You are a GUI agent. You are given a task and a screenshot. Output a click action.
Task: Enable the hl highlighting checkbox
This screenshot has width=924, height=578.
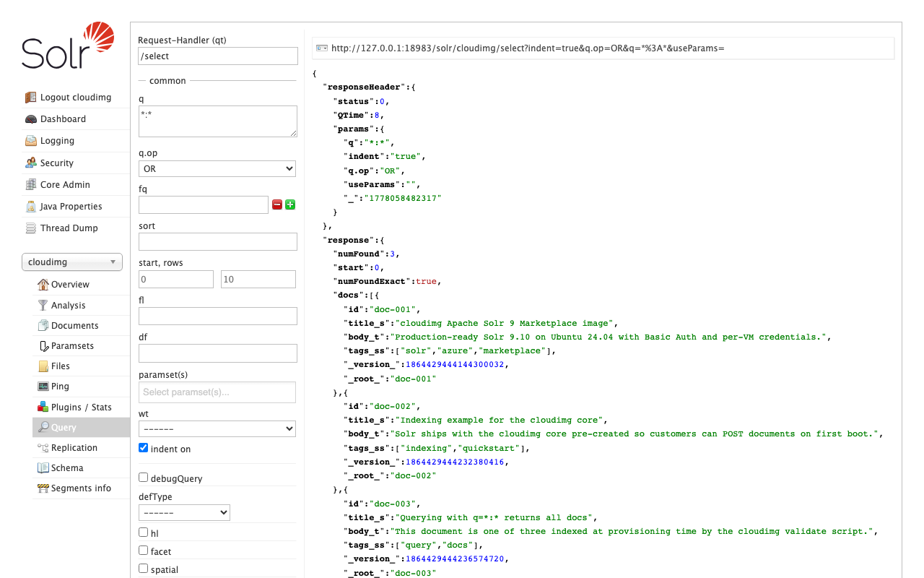[x=143, y=532]
